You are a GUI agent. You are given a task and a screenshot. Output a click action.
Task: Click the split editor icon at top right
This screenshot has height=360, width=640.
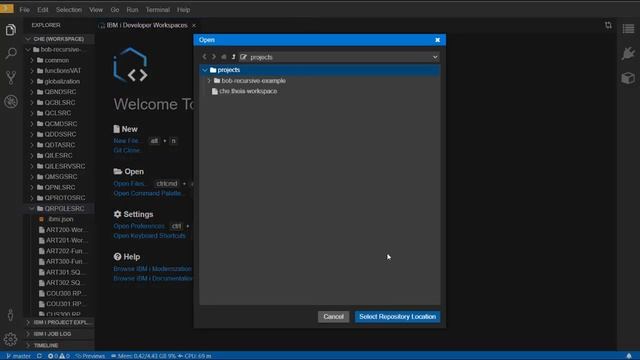pos(608,25)
